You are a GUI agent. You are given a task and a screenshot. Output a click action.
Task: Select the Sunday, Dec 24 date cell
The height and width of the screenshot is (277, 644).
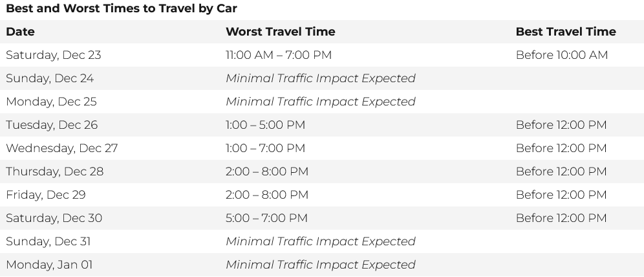[x=50, y=78]
